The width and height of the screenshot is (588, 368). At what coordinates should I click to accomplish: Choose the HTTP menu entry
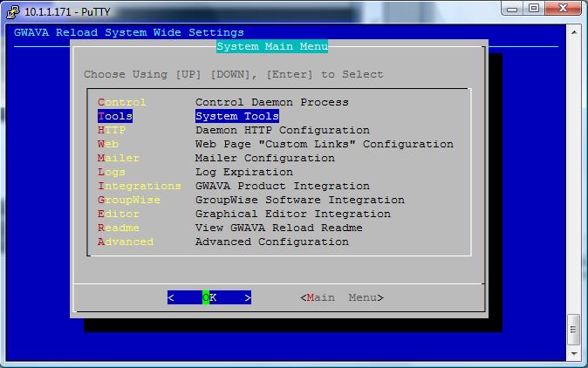(x=112, y=130)
